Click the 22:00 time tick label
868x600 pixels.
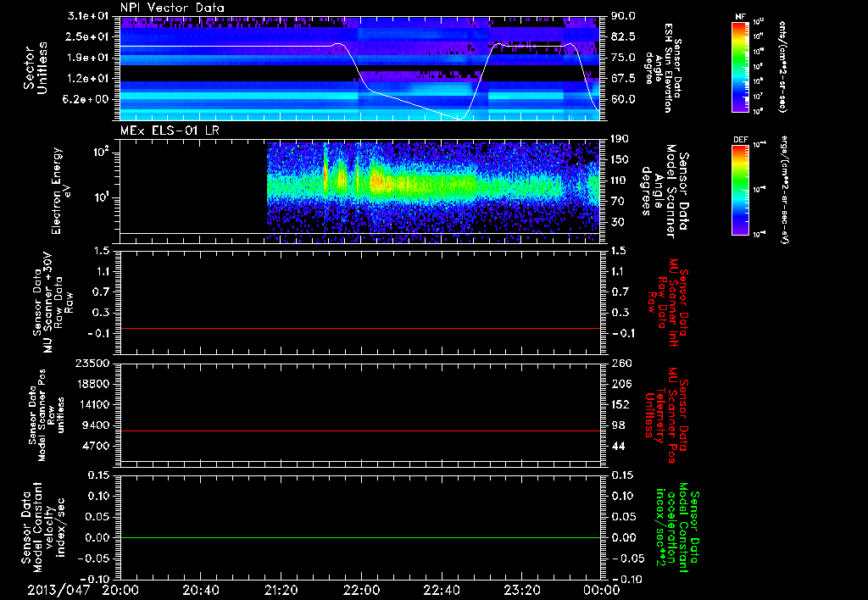pyautogui.click(x=361, y=590)
